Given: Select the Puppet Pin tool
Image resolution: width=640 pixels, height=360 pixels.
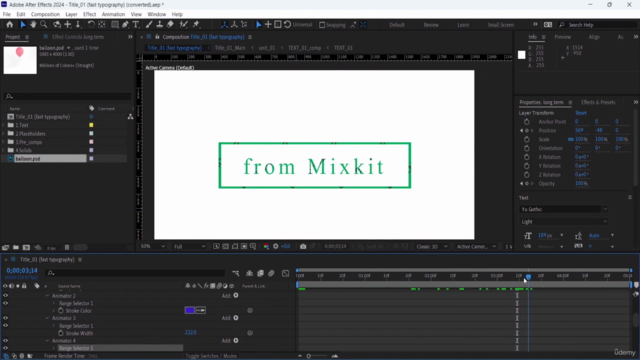Looking at the screenshot, I should pos(196,25).
